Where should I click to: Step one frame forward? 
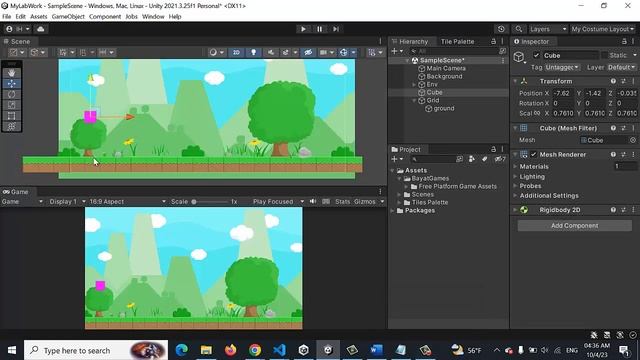[336, 29]
